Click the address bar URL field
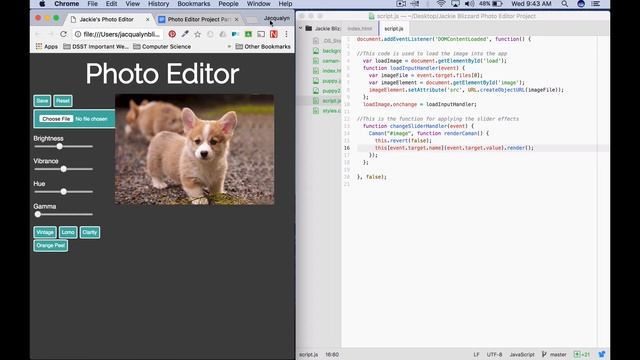 click(118, 34)
